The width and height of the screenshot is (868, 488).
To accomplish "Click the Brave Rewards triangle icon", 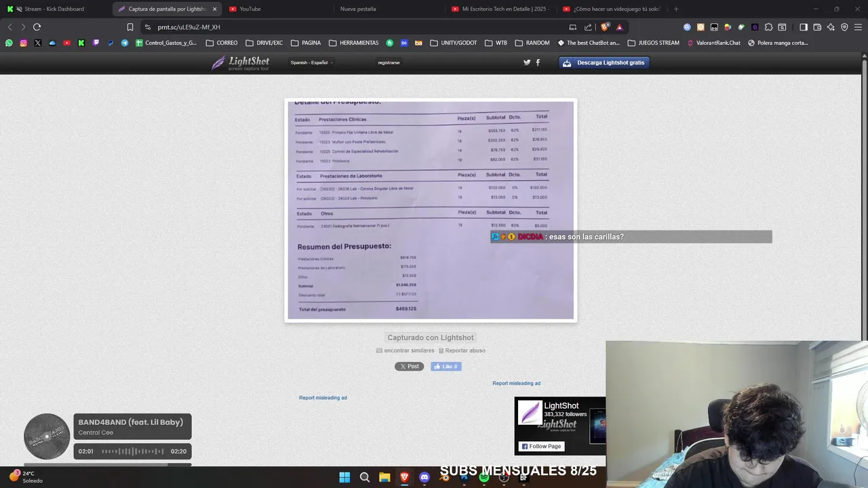I will (x=619, y=27).
